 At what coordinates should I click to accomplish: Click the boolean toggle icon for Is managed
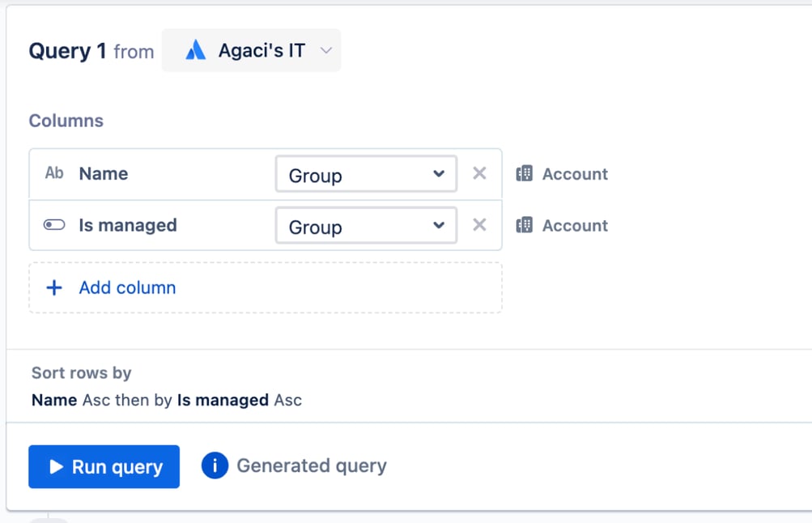click(54, 225)
